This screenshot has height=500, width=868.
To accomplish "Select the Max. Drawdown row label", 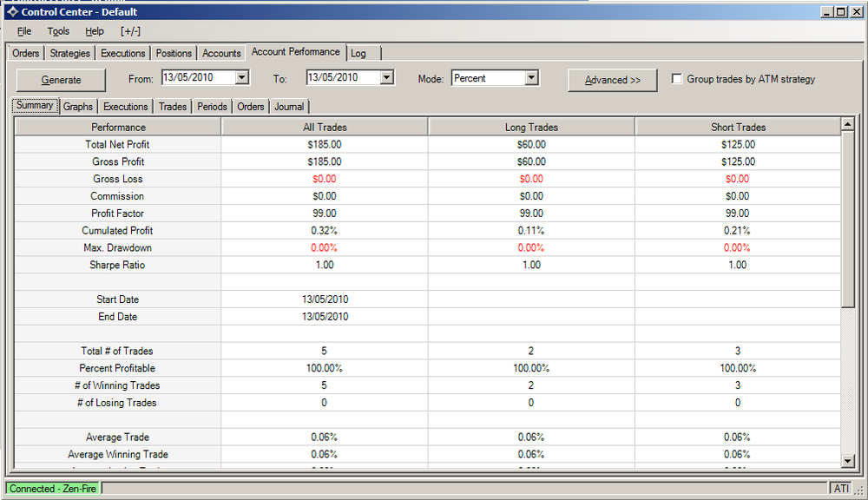I will (x=117, y=247).
